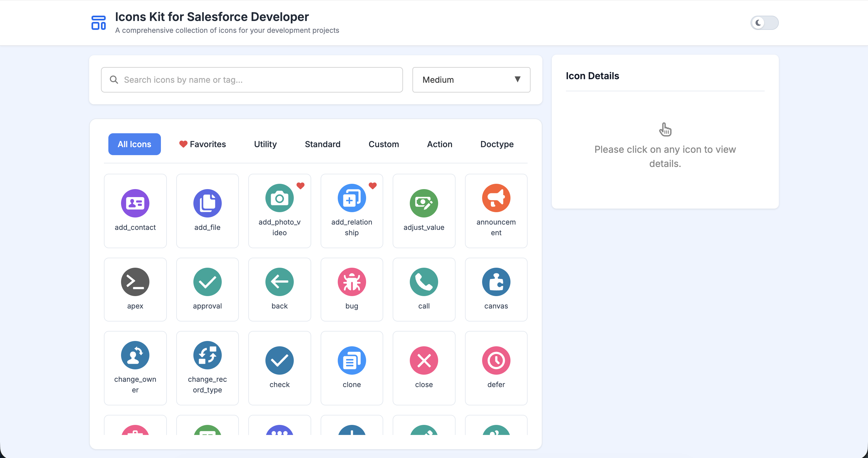Image resolution: width=868 pixels, height=458 pixels.
Task: Click the Icon Details heading
Action: 592,76
